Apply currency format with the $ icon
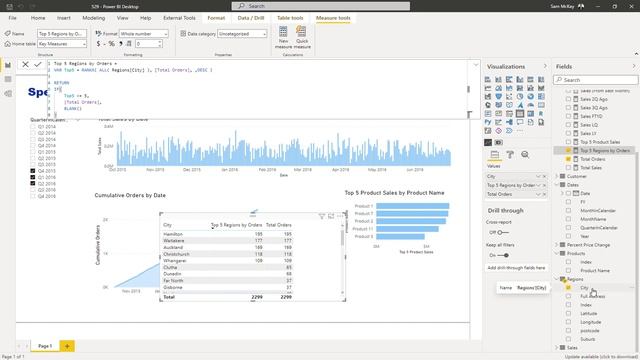Screen dimensions: 640x360 click(98, 44)
